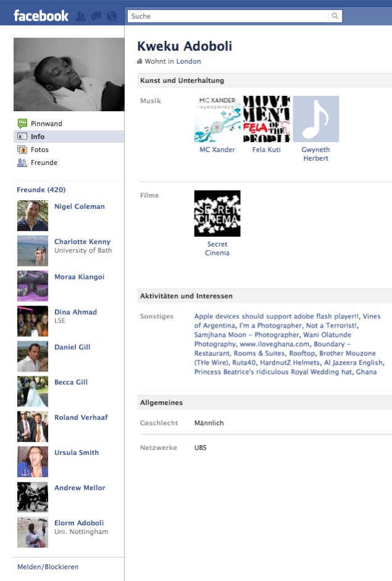
Task: Open Princess Beatrice's ridiculous Royal Wedding hat link
Action: pyautogui.click(x=273, y=372)
